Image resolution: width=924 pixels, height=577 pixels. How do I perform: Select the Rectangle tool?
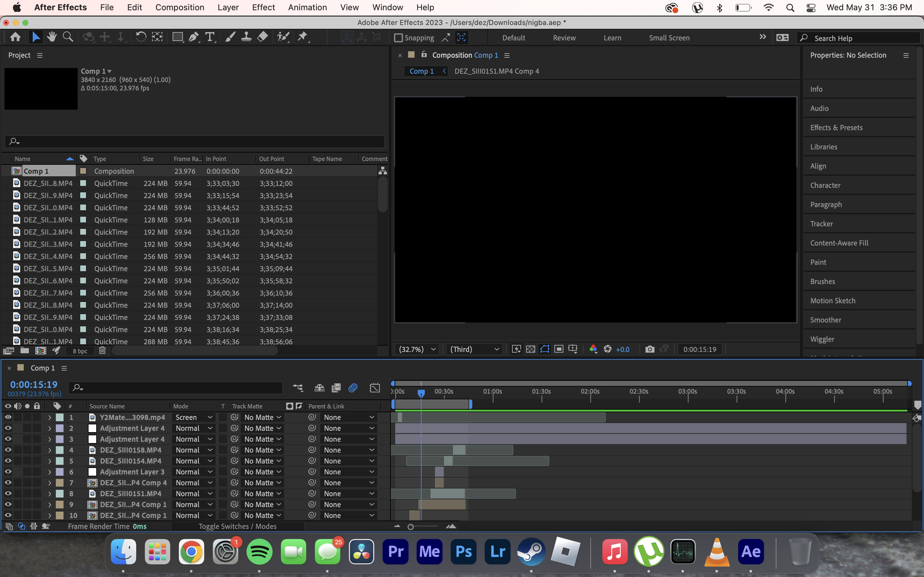click(x=177, y=37)
